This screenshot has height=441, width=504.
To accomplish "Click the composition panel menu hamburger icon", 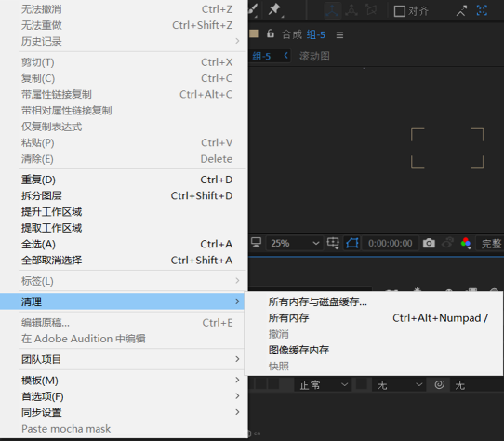I will (x=339, y=34).
